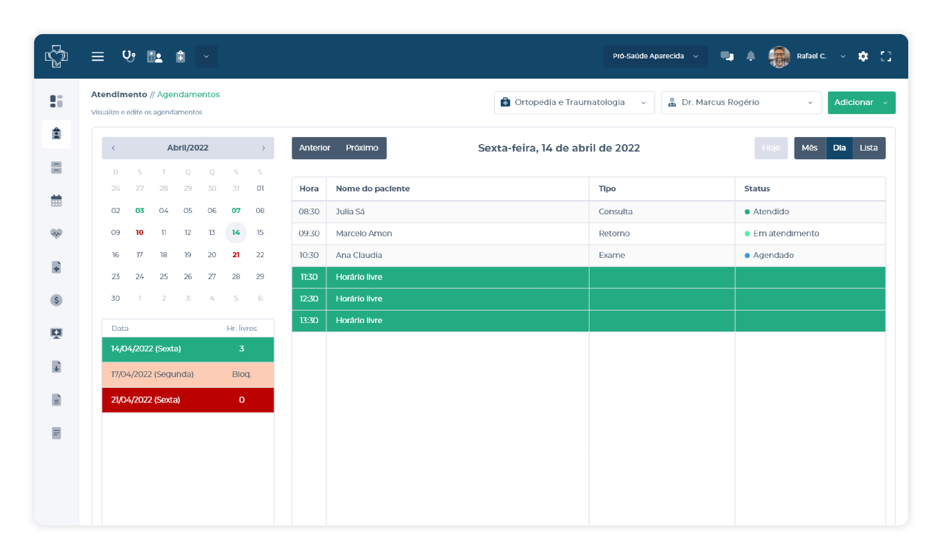Open the heartbeat icon in sidebar
The height and width of the screenshot is (560, 943).
pyautogui.click(x=56, y=234)
